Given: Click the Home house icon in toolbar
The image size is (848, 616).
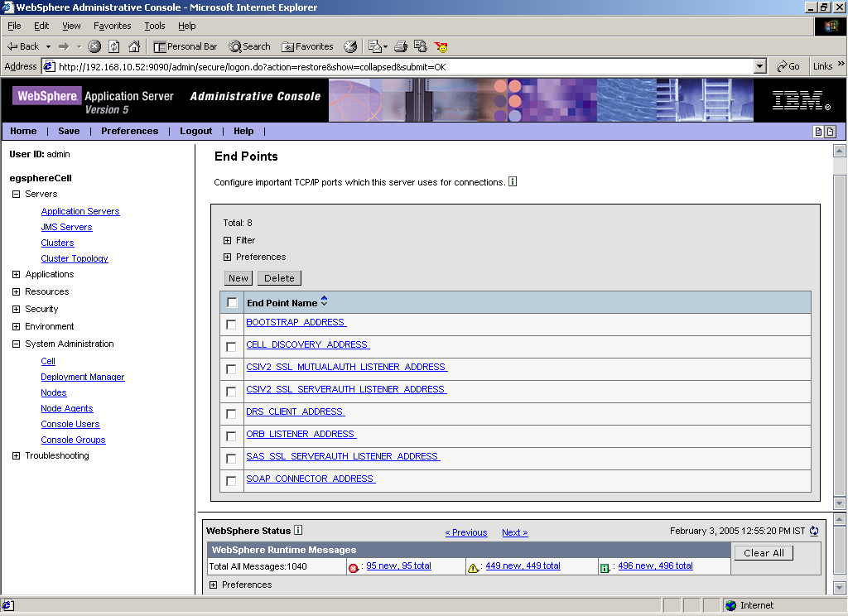Looking at the screenshot, I should (x=134, y=46).
